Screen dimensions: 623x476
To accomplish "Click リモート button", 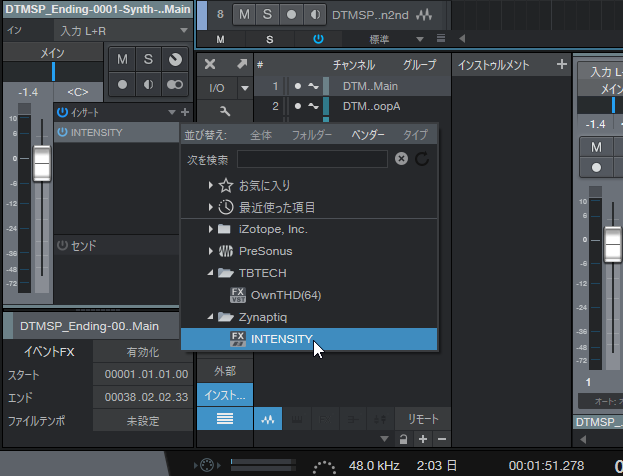I will [x=424, y=419].
